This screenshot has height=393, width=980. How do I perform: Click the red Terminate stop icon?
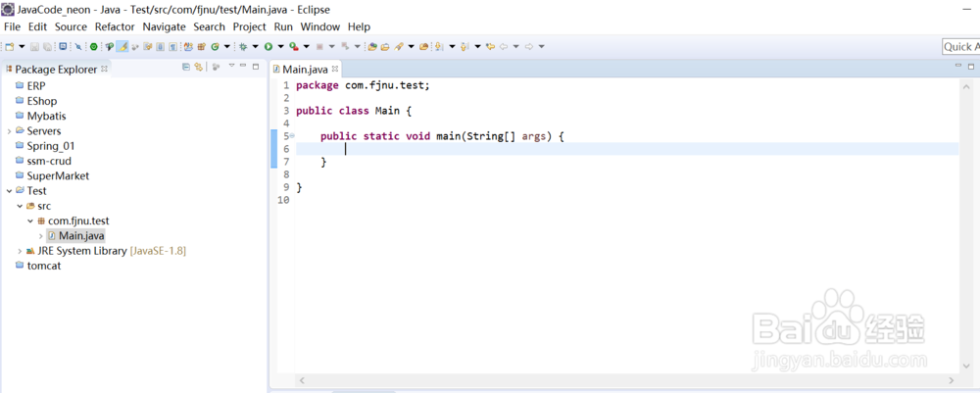click(x=319, y=46)
